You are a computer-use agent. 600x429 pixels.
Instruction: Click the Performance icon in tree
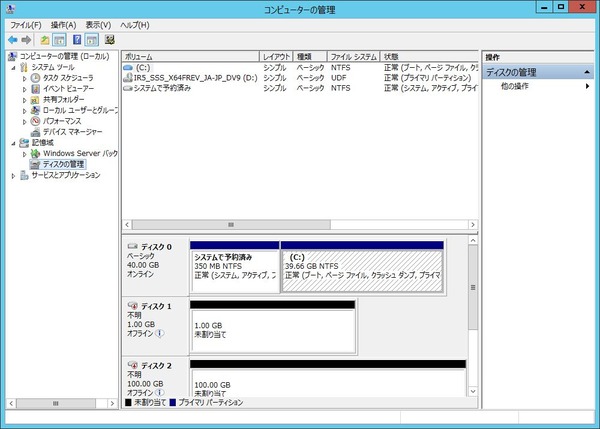click(x=35, y=121)
